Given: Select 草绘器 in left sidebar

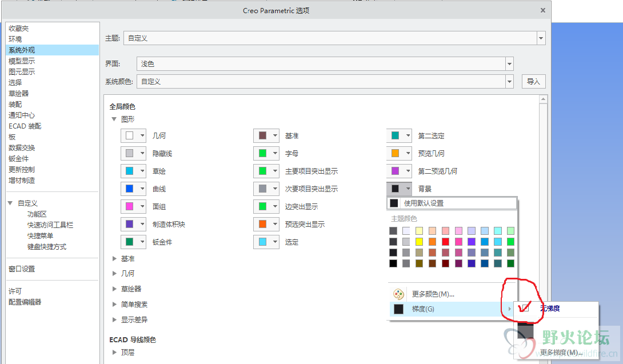Looking at the screenshot, I should [x=19, y=93].
